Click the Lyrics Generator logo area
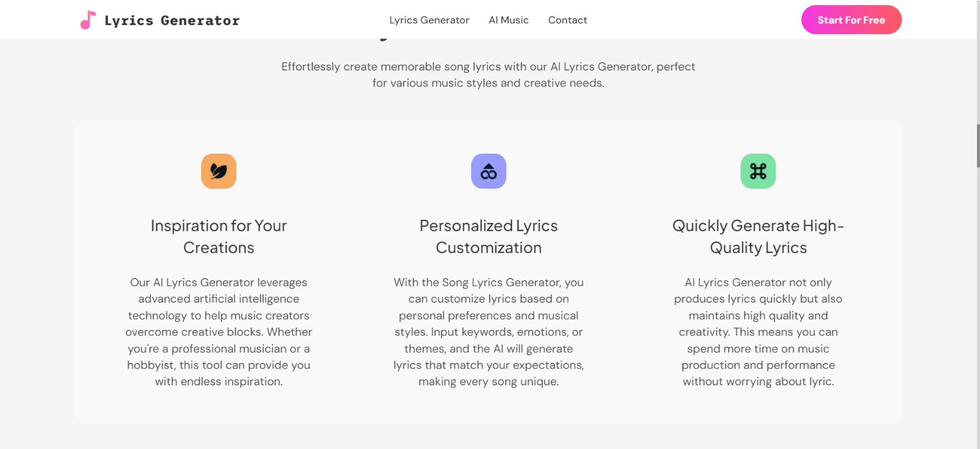This screenshot has width=980, height=449. tap(159, 19)
